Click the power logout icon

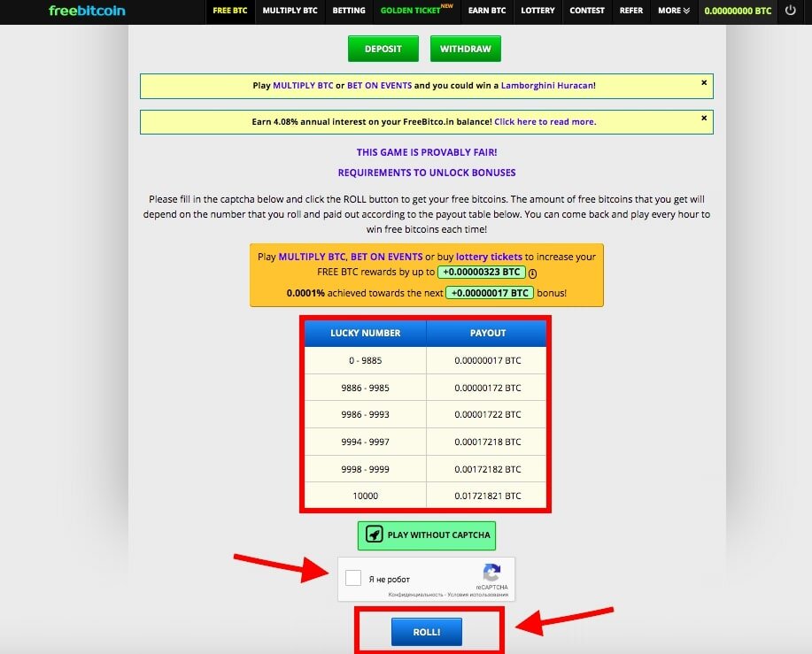tap(790, 11)
